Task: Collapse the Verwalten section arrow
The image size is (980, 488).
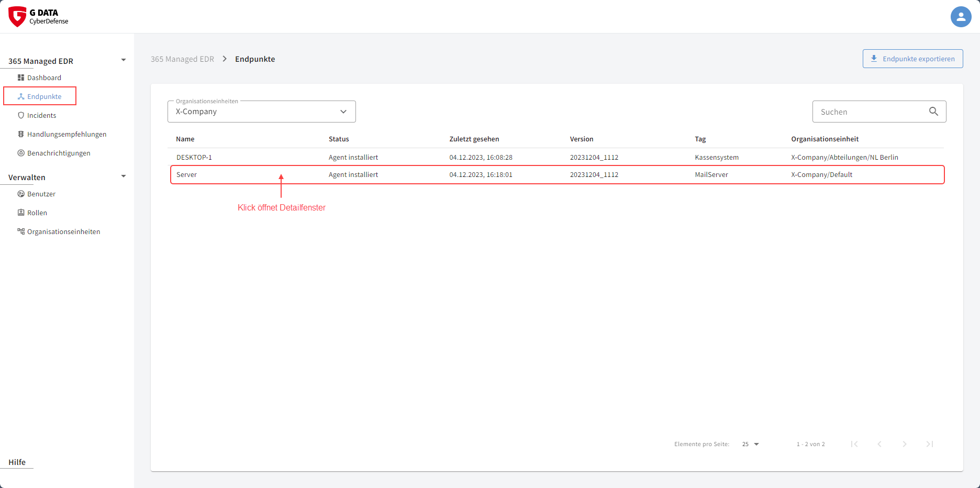Action: (124, 176)
